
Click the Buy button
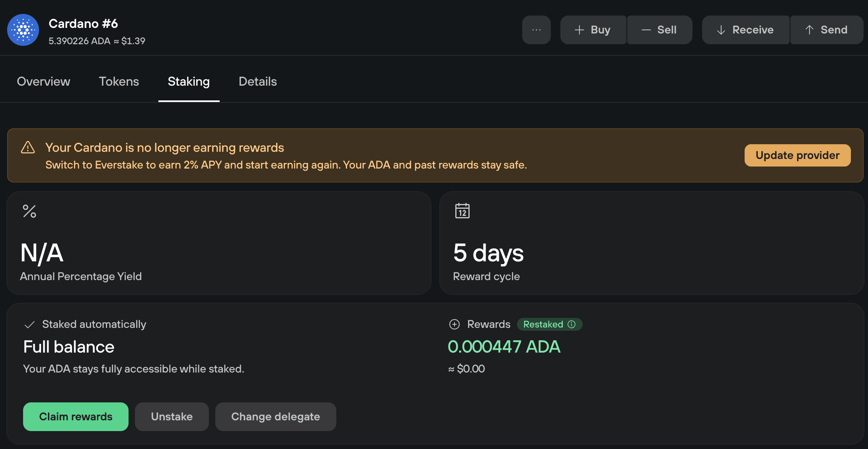click(x=593, y=30)
